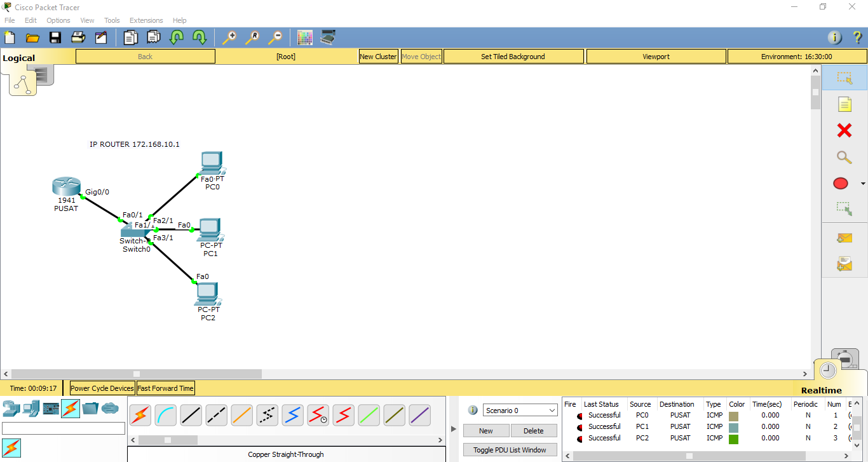Open contents help question mark icon
868x462 pixels.
(x=857, y=37)
